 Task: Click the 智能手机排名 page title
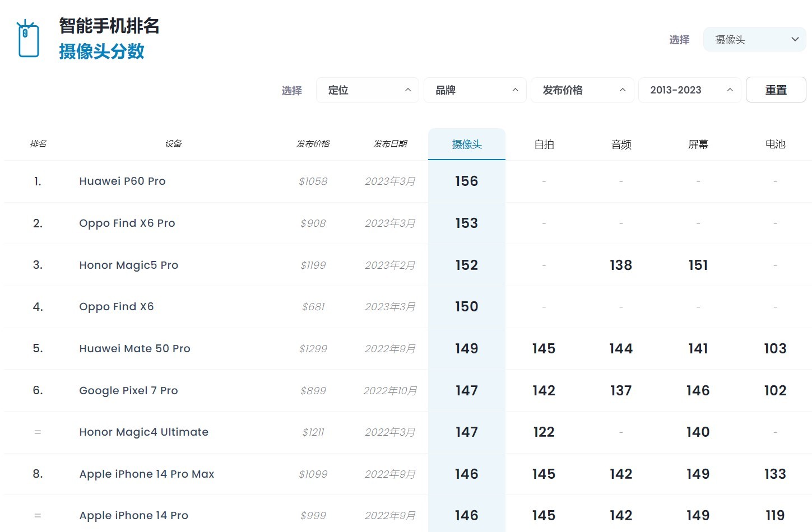(109, 26)
